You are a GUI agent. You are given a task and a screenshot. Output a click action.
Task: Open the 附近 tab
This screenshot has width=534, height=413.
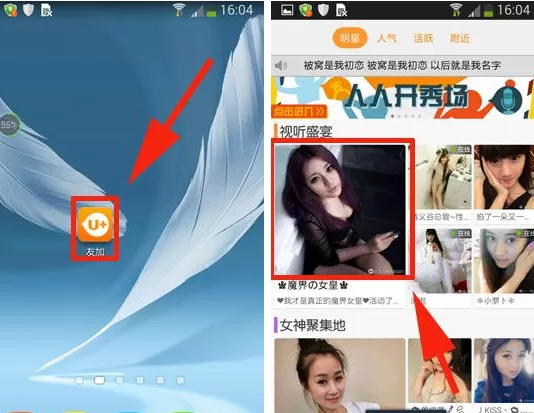point(460,38)
